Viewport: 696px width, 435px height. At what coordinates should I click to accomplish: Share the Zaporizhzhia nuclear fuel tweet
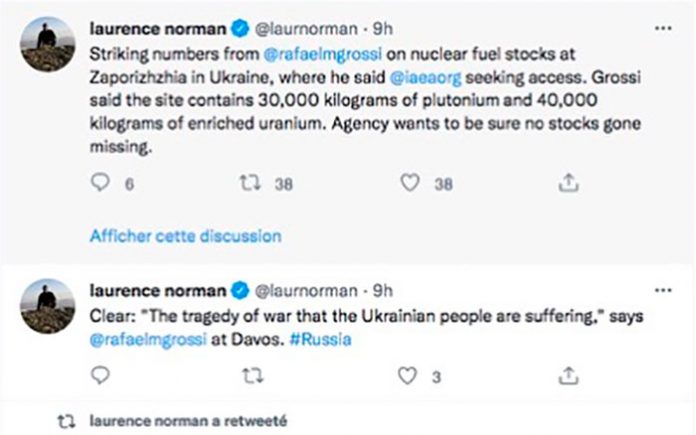[x=567, y=183]
